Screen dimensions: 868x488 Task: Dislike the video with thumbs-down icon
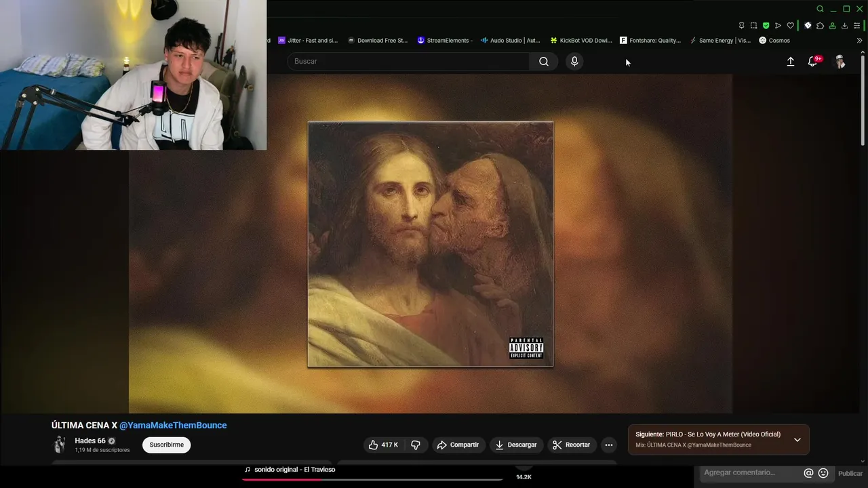tap(416, 445)
